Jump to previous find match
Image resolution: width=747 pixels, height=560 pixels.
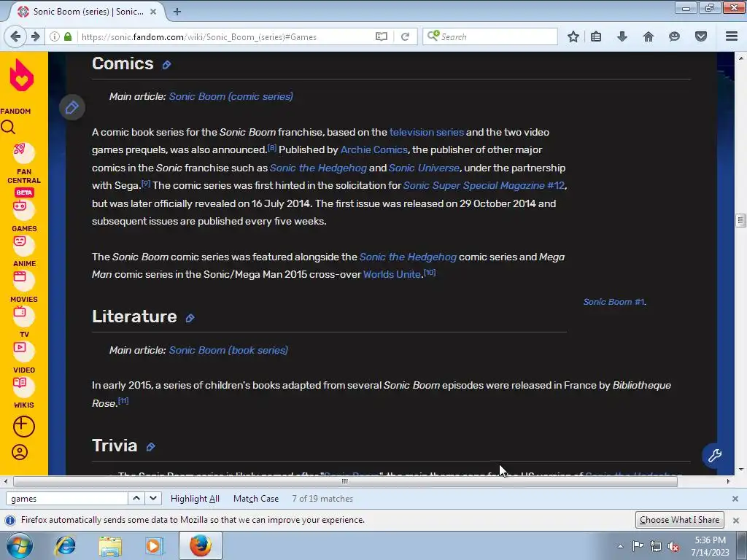pos(136,499)
